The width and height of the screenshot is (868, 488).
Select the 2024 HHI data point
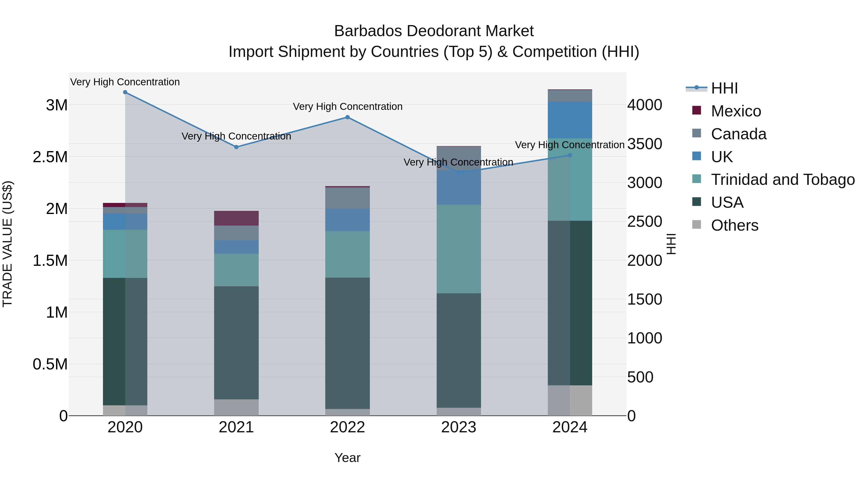pyautogui.click(x=570, y=155)
